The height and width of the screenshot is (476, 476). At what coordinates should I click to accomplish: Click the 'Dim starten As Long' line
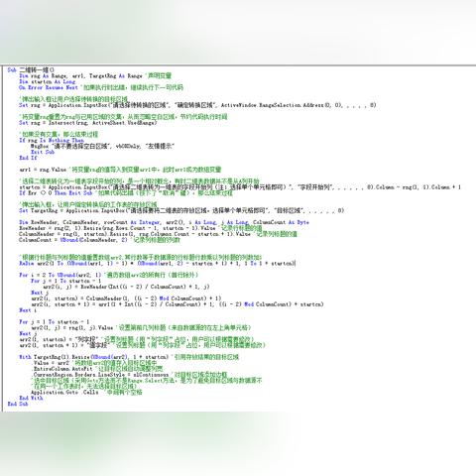(48, 81)
